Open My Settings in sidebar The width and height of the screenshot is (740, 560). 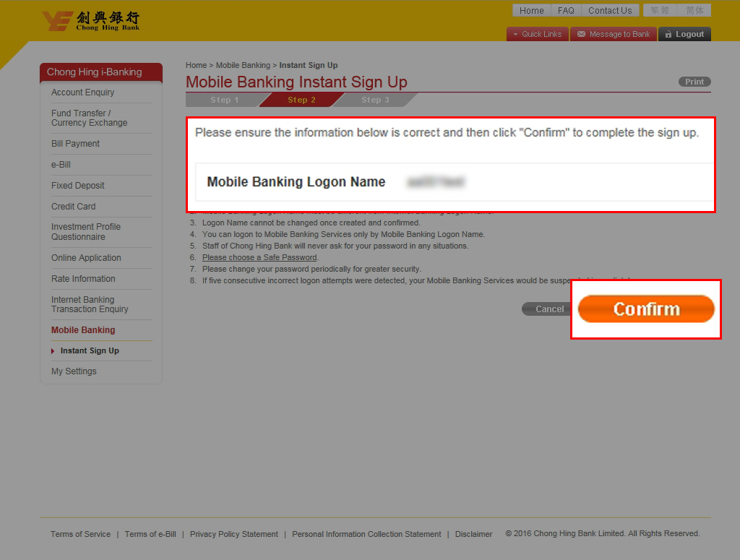[74, 371]
